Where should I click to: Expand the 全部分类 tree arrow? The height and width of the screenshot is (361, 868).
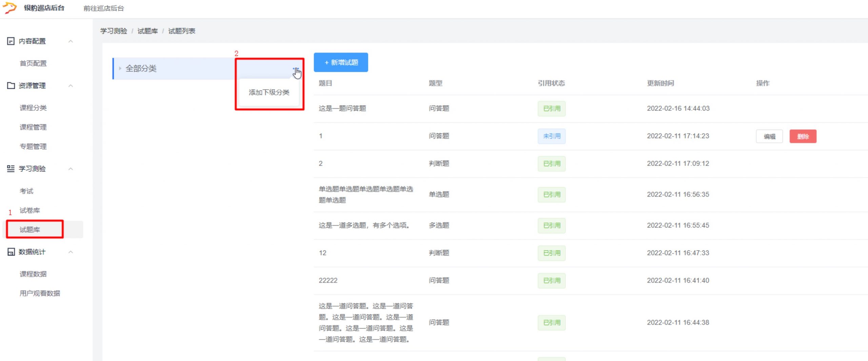point(120,68)
